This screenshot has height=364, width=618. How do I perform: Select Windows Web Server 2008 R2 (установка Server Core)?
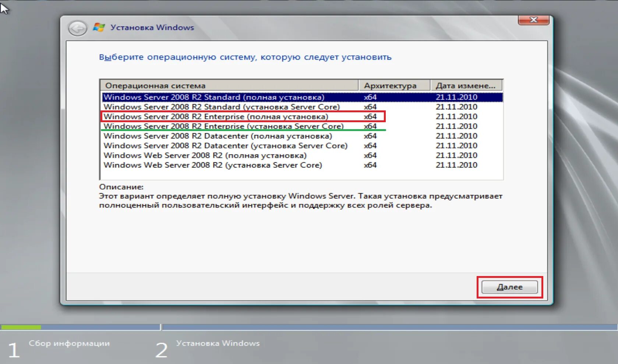tap(302, 165)
